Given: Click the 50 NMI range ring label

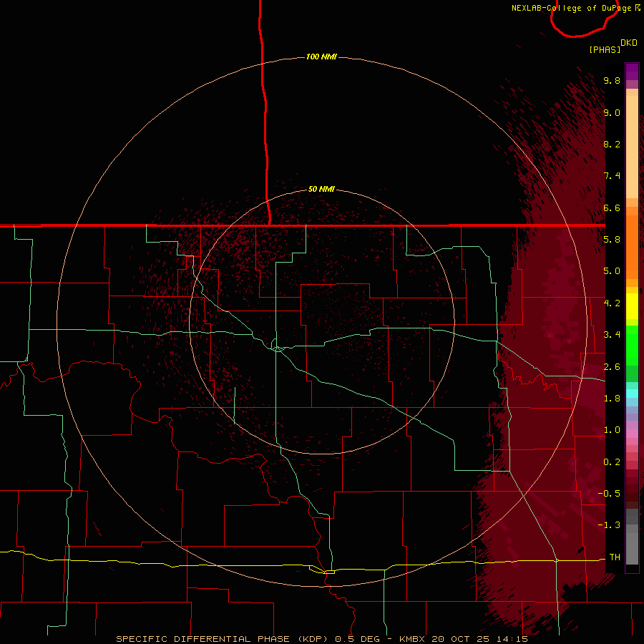Looking at the screenshot, I should 321,189.
